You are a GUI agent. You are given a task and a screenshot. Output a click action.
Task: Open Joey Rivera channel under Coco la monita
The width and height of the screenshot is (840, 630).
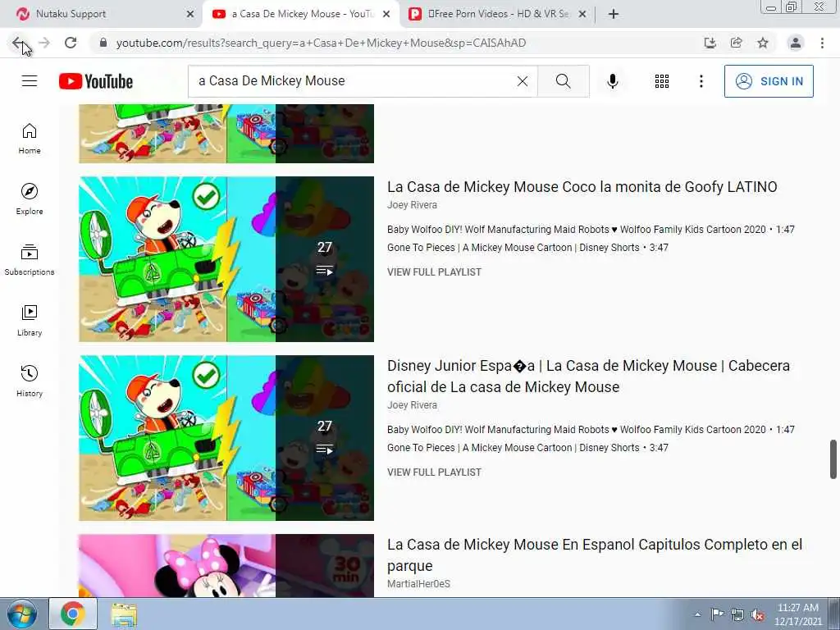click(412, 204)
